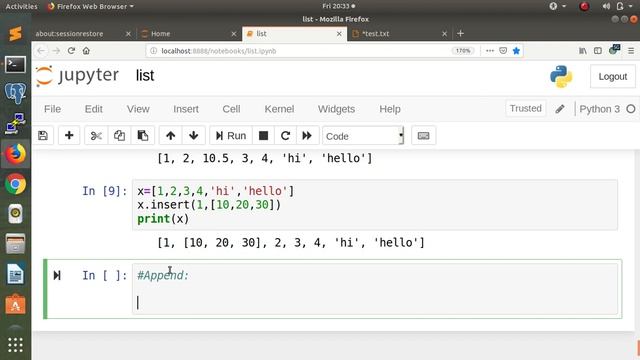Open the Help menu

390,109
